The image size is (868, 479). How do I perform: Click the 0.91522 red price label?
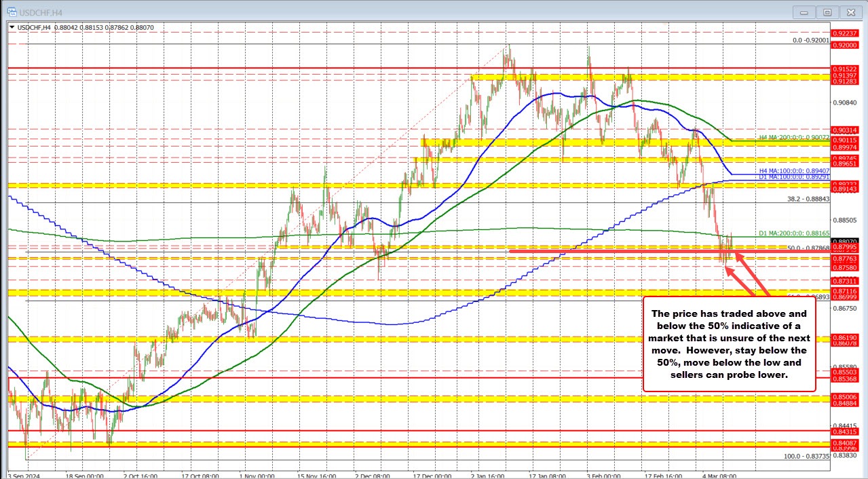[x=846, y=69]
